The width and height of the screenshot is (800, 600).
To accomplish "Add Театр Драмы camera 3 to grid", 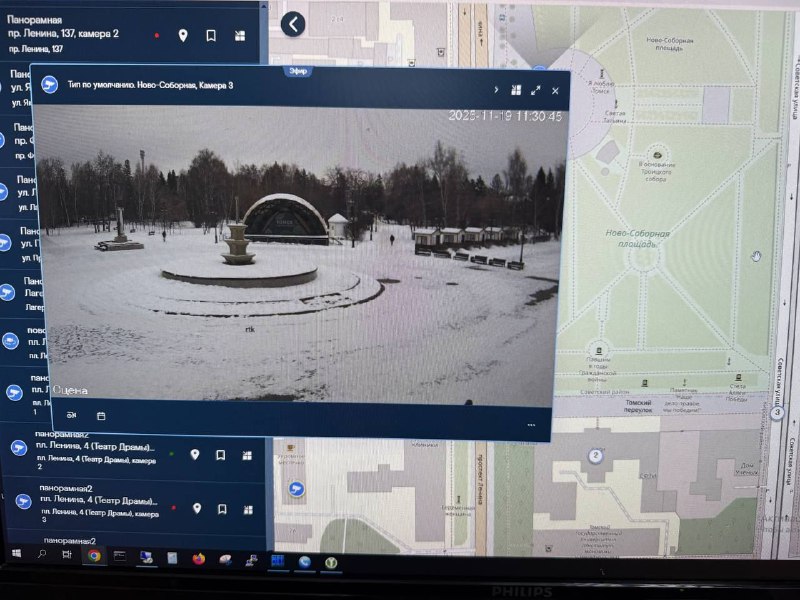I will click(246, 509).
